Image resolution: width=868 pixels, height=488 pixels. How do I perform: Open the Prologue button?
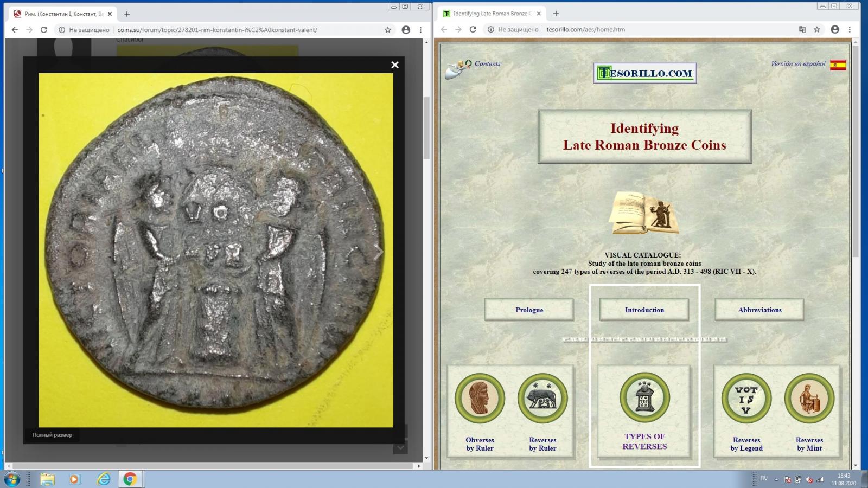tap(529, 310)
